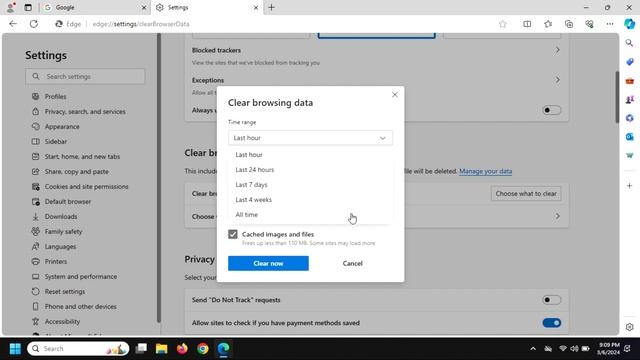Open Favorites list icon
640x360 pixels.
pos(548,24)
